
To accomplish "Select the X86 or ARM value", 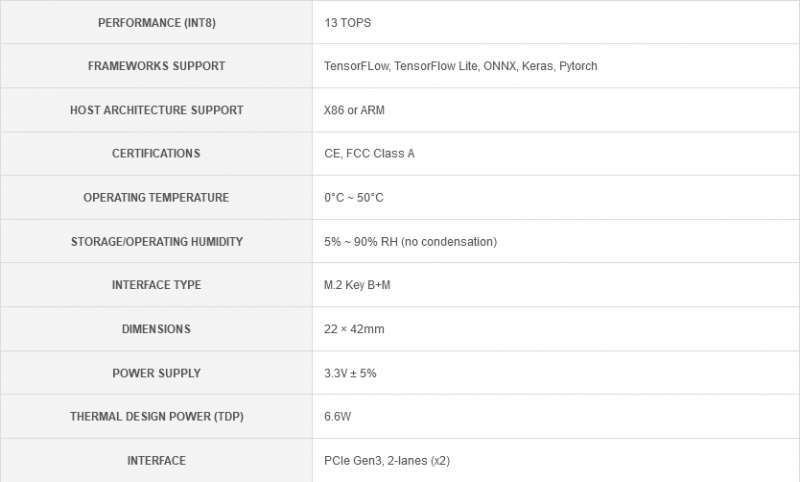I will click(354, 110).
